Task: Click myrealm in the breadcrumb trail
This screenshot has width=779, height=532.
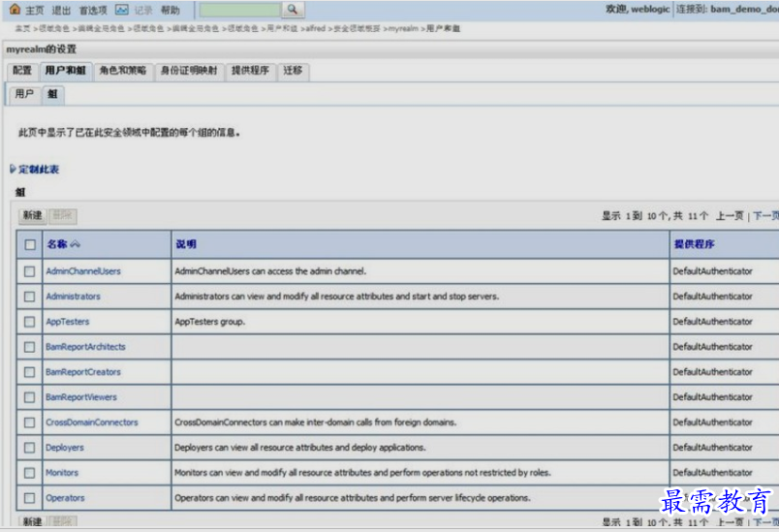Action: 403,29
